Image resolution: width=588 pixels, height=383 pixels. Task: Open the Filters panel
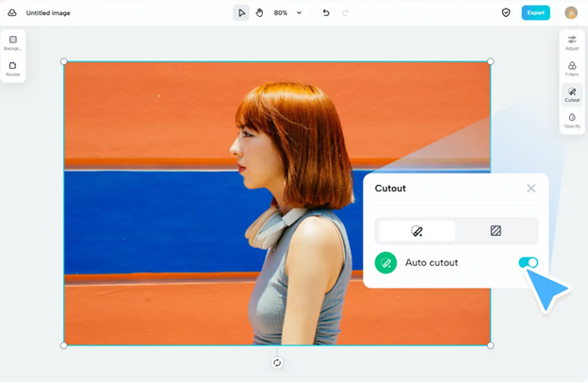pyautogui.click(x=572, y=69)
